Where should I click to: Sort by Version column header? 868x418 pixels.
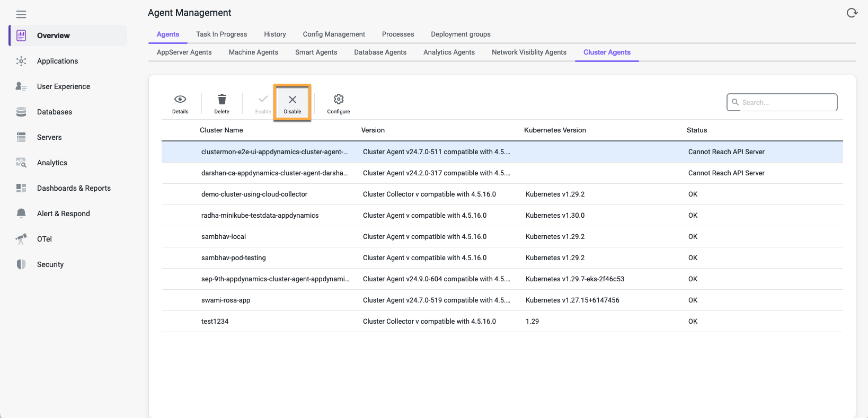pos(373,130)
